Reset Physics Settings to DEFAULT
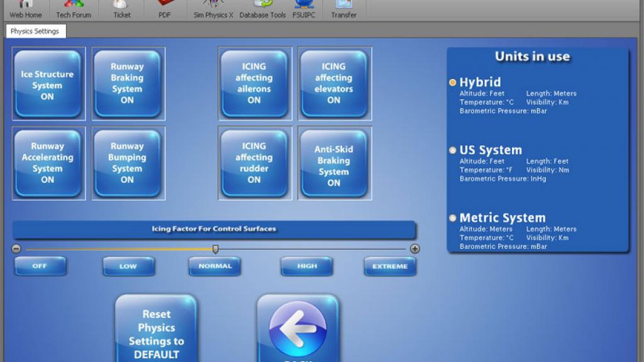The width and height of the screenshot is (644, 362). pyautogui.click(x=156, y=328)
